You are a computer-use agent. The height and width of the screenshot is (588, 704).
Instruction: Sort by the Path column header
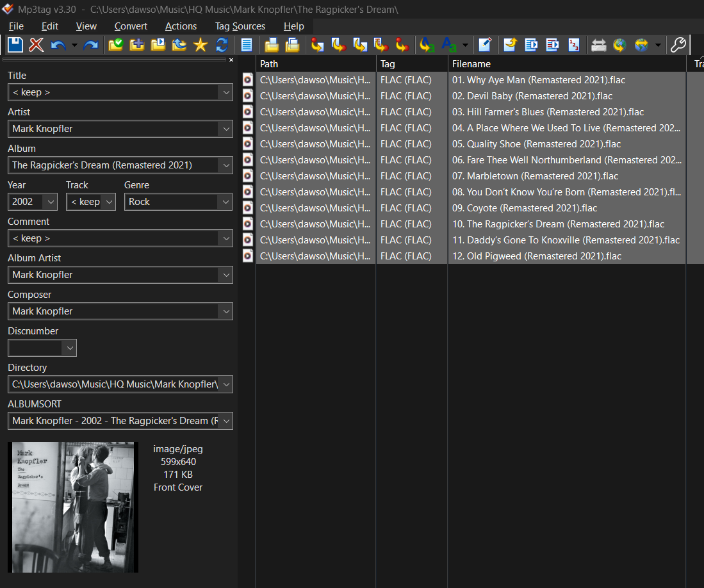coord(316,64)
